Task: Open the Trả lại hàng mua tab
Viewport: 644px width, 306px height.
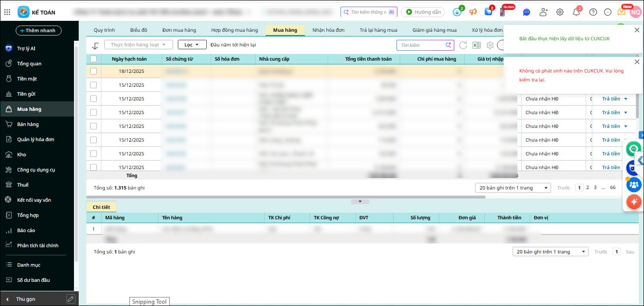Action: [378, 30]
